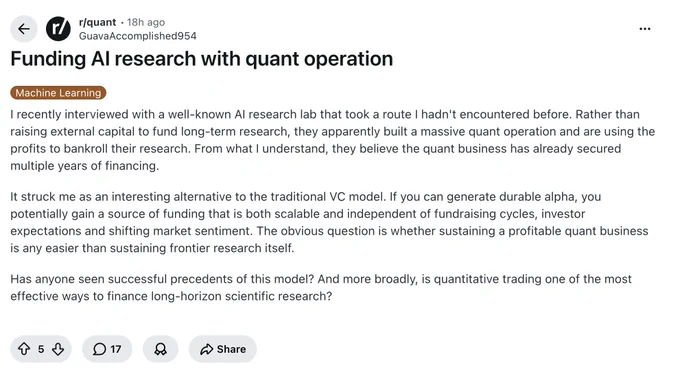This screenshot has height=374, width=680.
Task: View GuavaAccomplished954 user profile
Action: click(x=137, y=36)
